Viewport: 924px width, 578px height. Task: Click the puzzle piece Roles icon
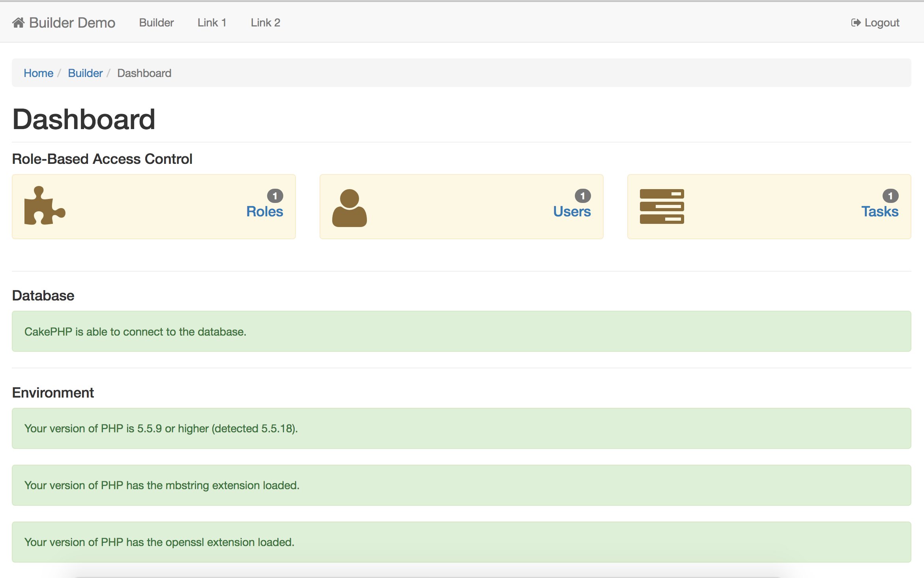(44, 206)
